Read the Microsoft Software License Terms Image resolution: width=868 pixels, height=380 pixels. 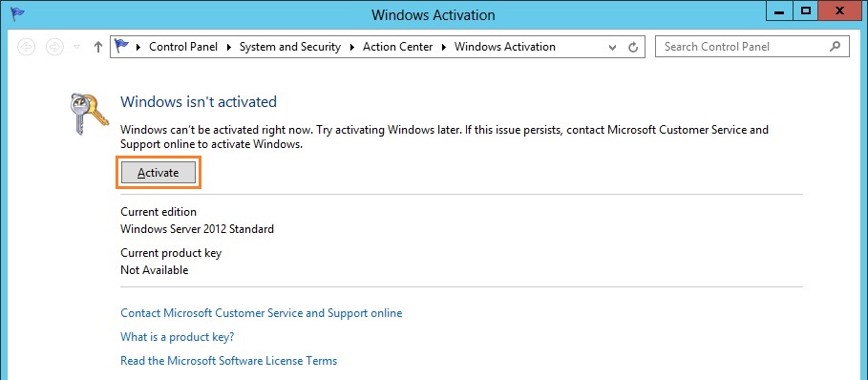(x=228, y=361)
